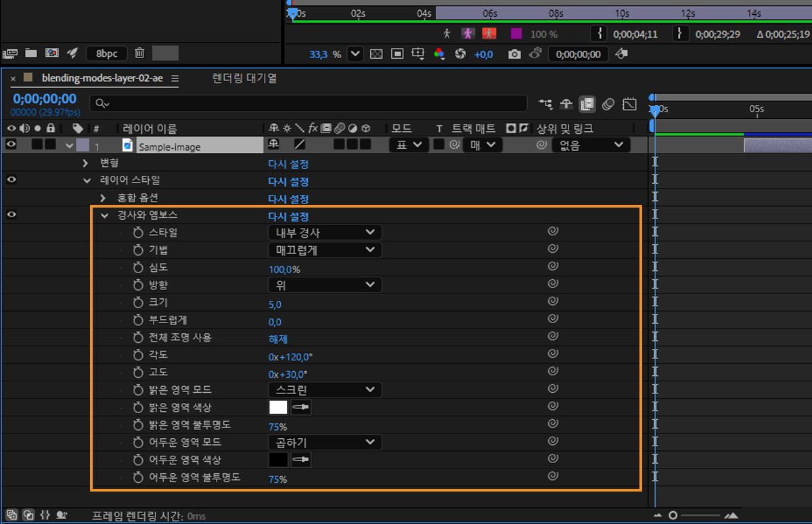The width and height of the screenshot is (812, 524).
Task: Expand the 변형 property group
Action: click(86, 163)
